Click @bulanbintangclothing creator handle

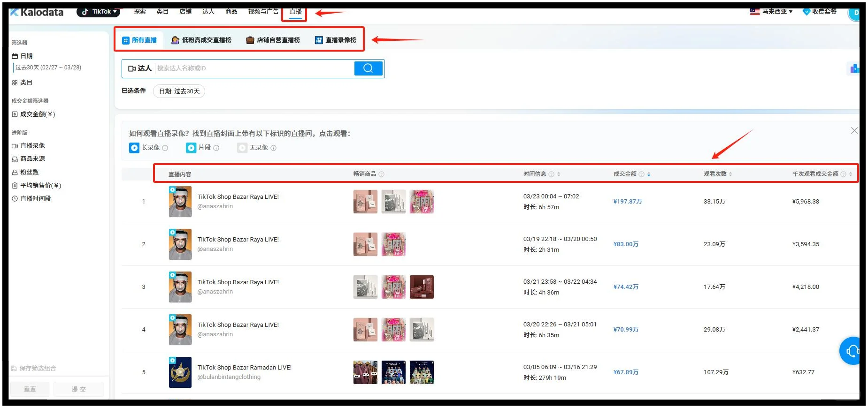(229, 377)
